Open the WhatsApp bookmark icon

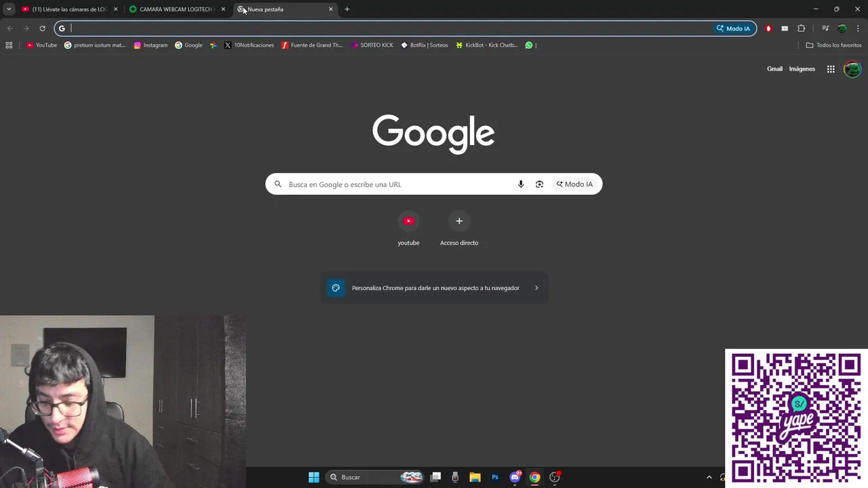click(x=530, y=45)
